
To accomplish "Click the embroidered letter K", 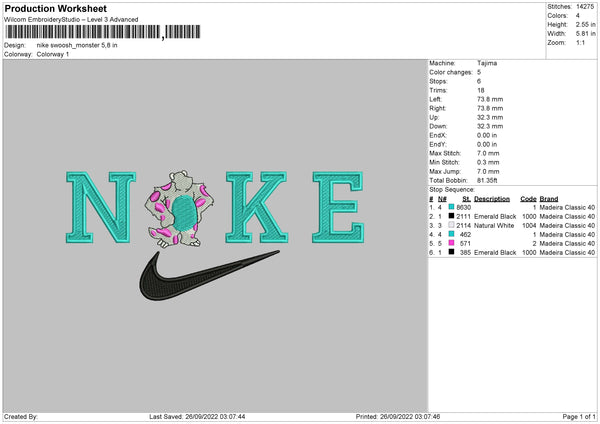I will 256,207.
